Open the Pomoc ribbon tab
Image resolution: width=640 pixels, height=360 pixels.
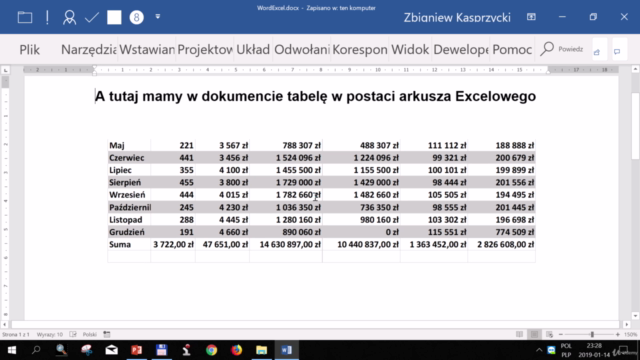tap(512, 49)
